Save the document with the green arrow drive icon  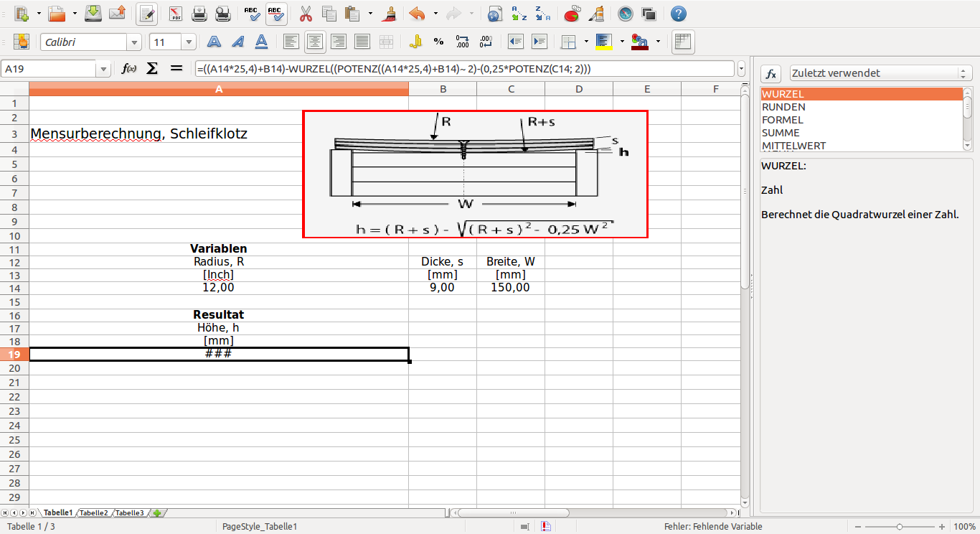[x=93, y=13]
